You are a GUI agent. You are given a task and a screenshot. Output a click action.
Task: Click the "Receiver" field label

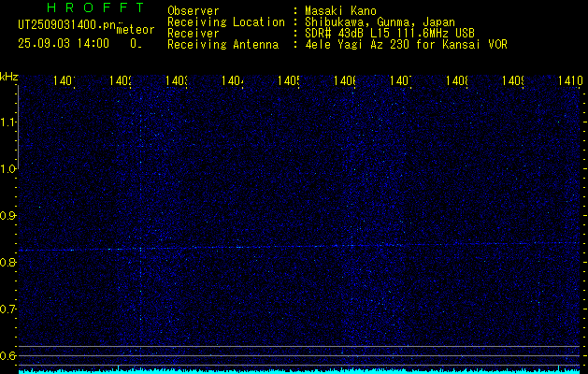coord(194,34)
